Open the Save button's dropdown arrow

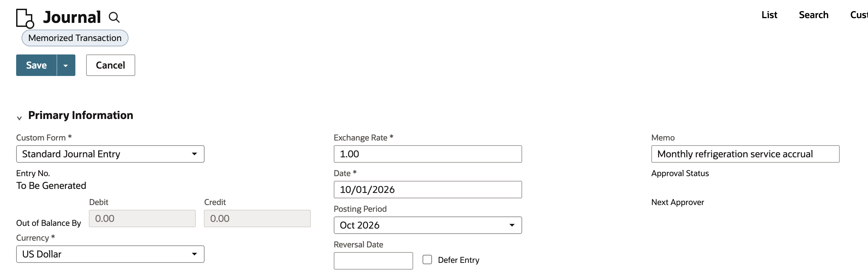66,65
